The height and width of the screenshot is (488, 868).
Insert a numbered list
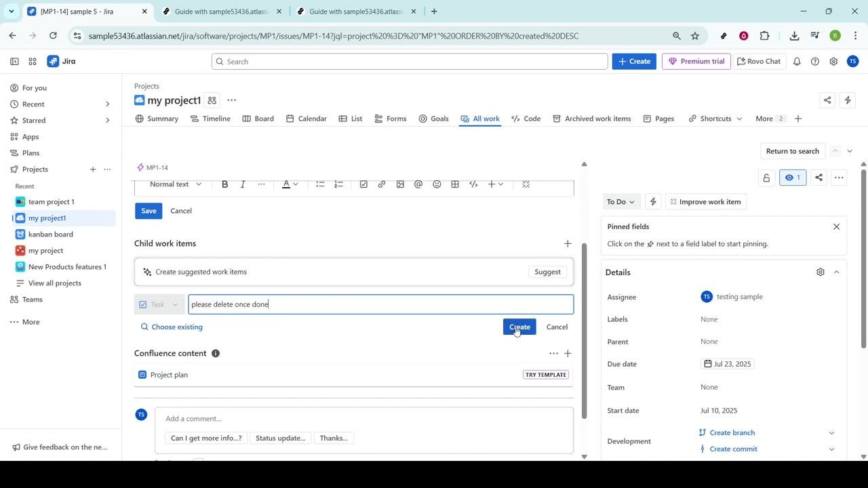338,184
